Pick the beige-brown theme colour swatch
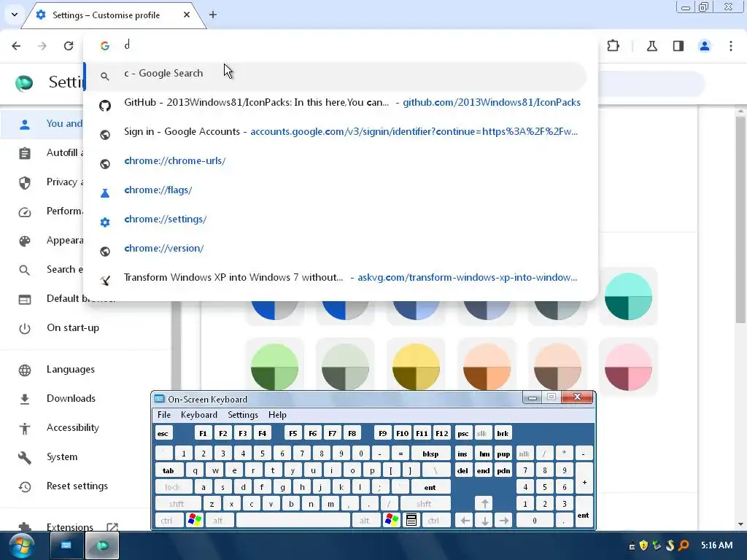 (557, 367)
